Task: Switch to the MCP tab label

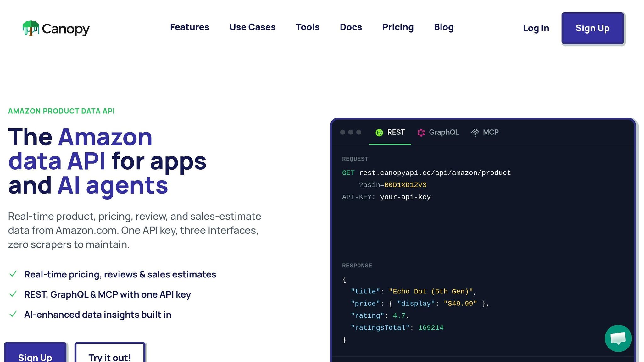Action: pyautogui.click(x=491, y=132)
